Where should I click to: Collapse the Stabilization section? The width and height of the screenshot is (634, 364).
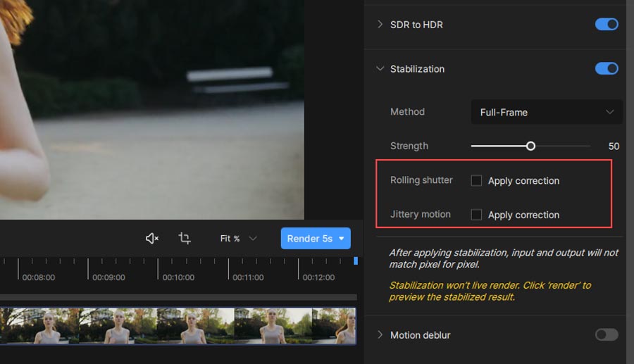pyautogui.click(x=380, y=68)
